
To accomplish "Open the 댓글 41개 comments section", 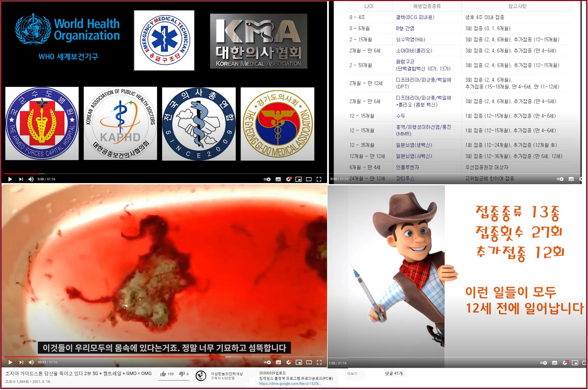I will pyautogui.click(x=394, y=374).
